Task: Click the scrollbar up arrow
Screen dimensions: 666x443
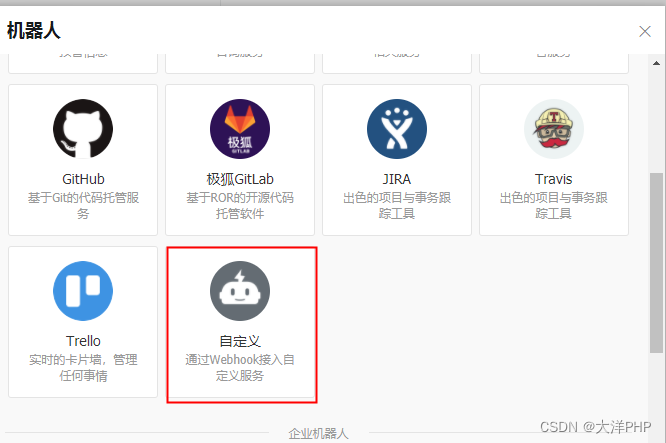Action: tap(656, 63)
